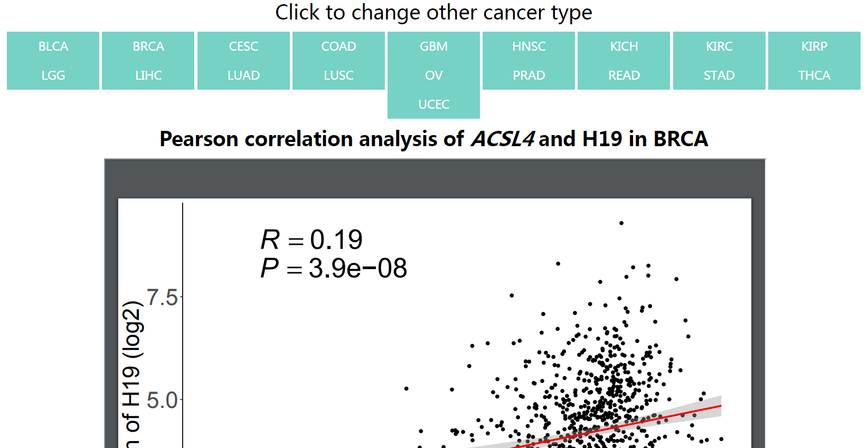Select THCA cancer type
The height and width of the screenshot is (448, 868).
814,75
